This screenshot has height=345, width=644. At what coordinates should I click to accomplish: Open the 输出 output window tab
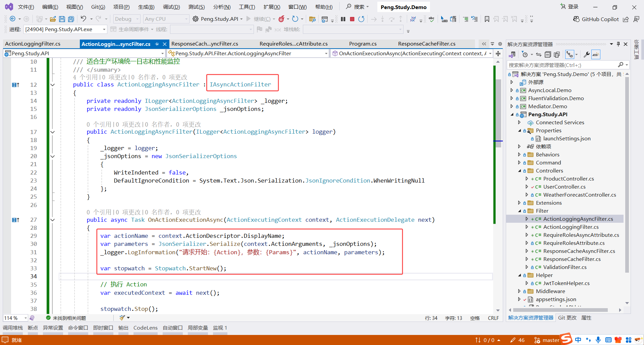click(123, 328)
